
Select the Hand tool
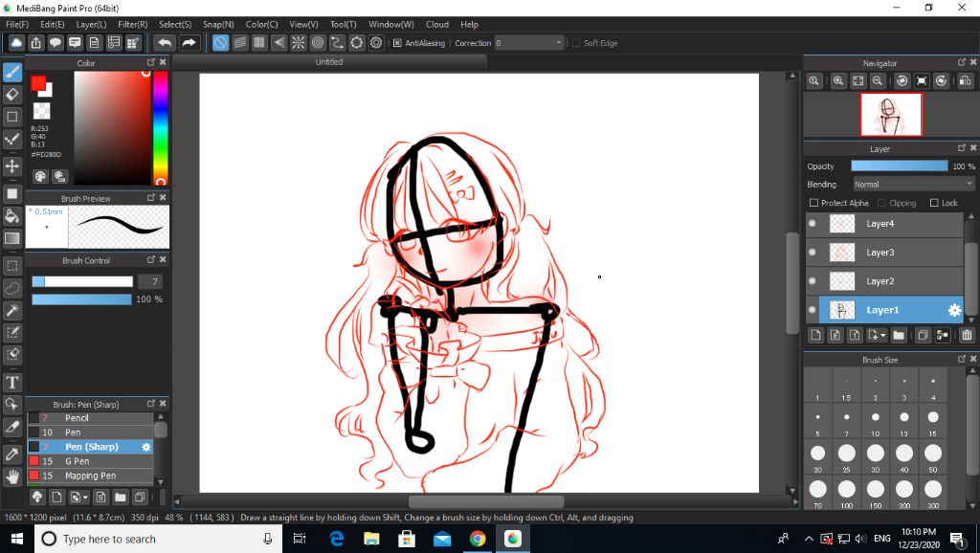click(11, 476)
